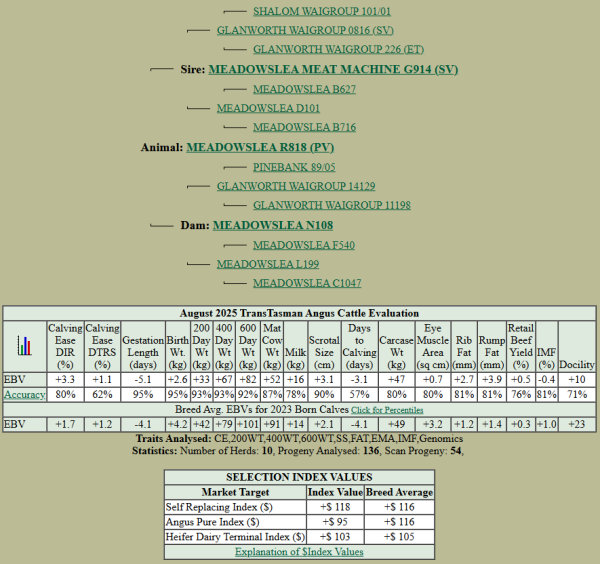Open GLANWORTH WAIGROUP 0816 (SV) link
The image size is (600, 564).
tap(305, 30)
